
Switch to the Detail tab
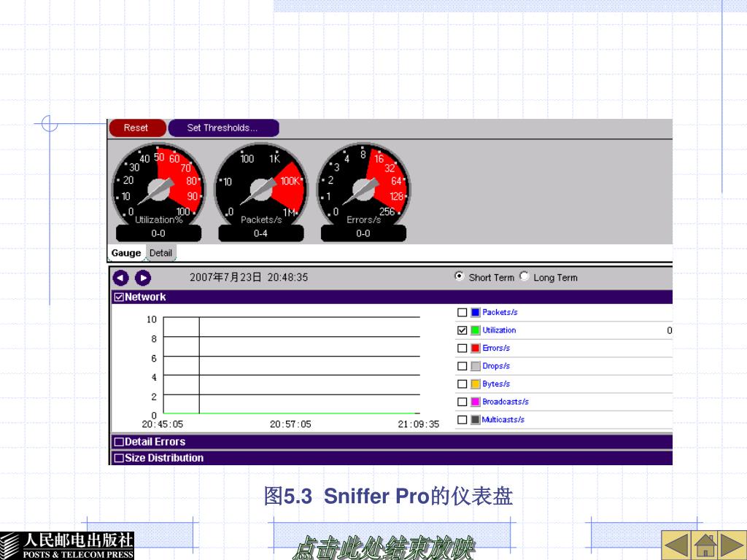point(160,253)
